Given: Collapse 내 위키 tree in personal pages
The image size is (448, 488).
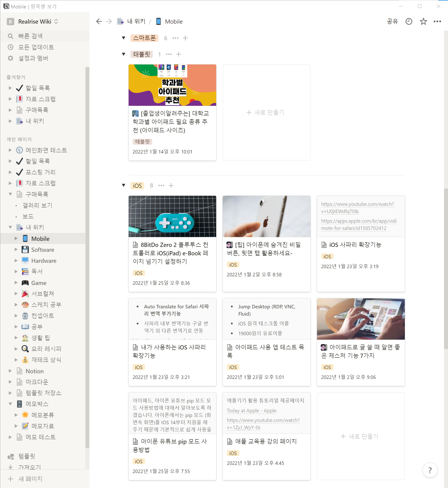Looking at the screenshot, I should point(10,228).
